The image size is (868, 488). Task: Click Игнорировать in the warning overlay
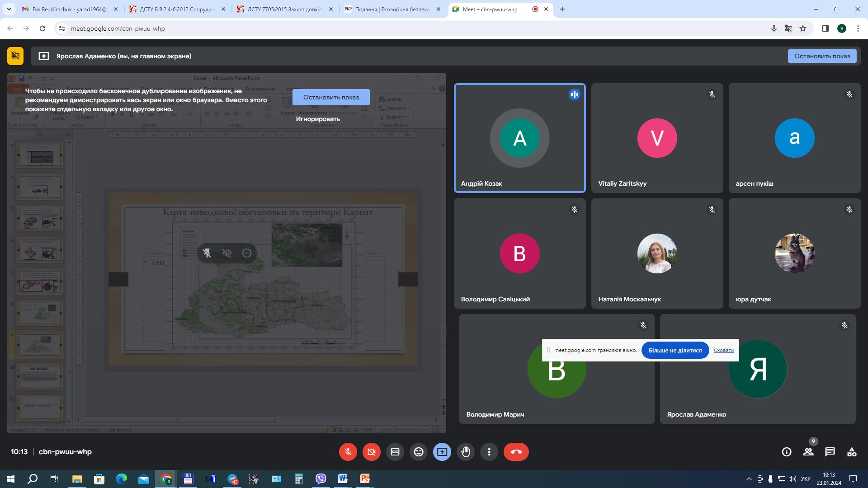pyautogui.click(x=318, y=119)
